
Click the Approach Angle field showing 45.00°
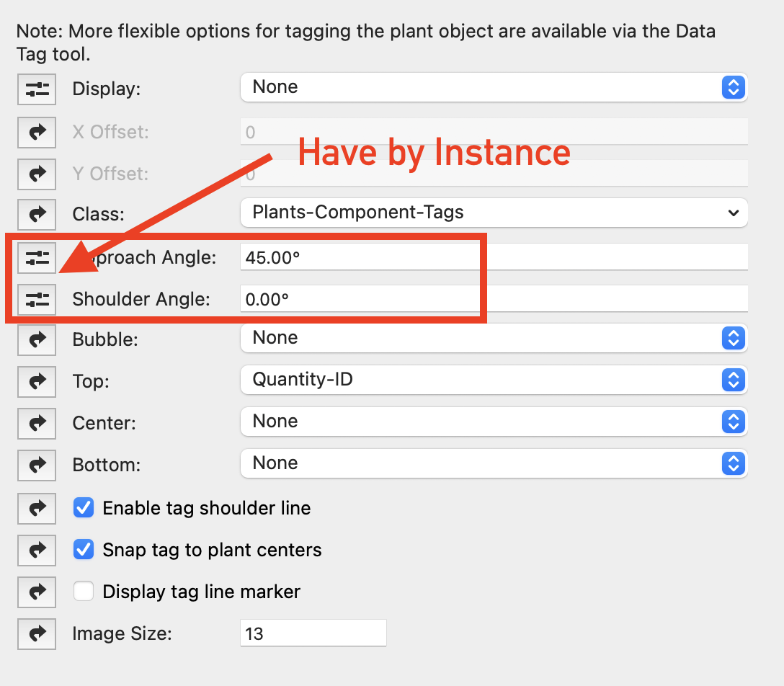click(494, 257)
